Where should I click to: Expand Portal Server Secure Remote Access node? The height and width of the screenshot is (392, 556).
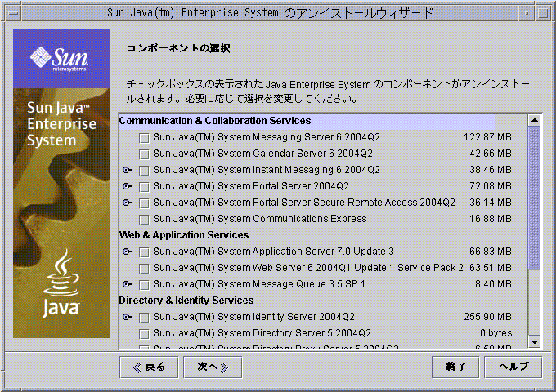(128, 203)
